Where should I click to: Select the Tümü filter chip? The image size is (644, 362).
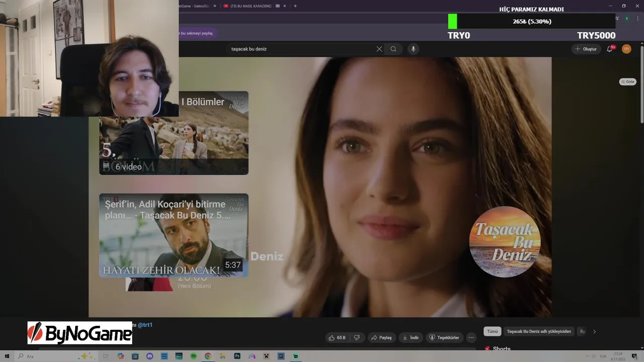pos(492,331)
